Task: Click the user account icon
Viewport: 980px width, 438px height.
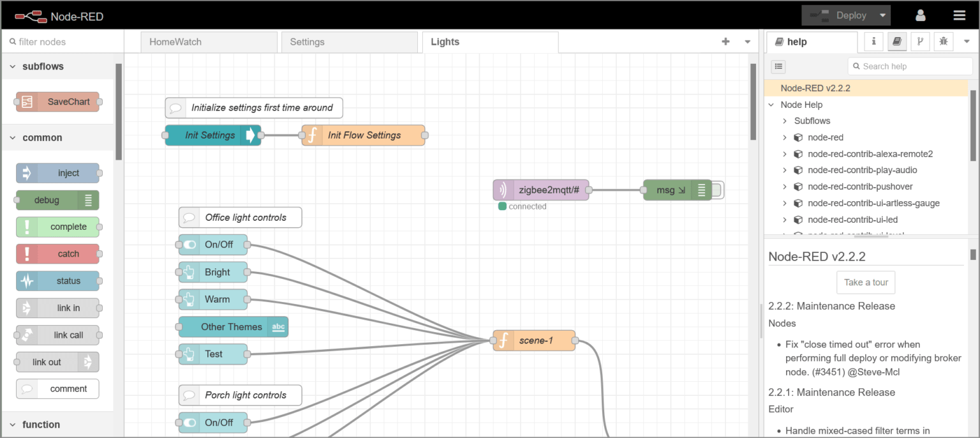Action: [920, 15]
